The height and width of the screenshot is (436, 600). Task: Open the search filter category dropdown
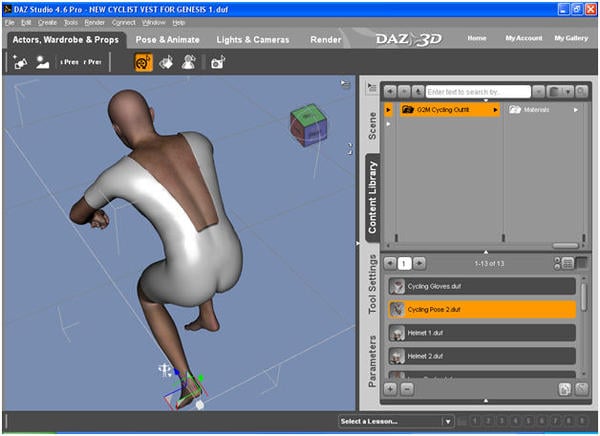[560, 92]
